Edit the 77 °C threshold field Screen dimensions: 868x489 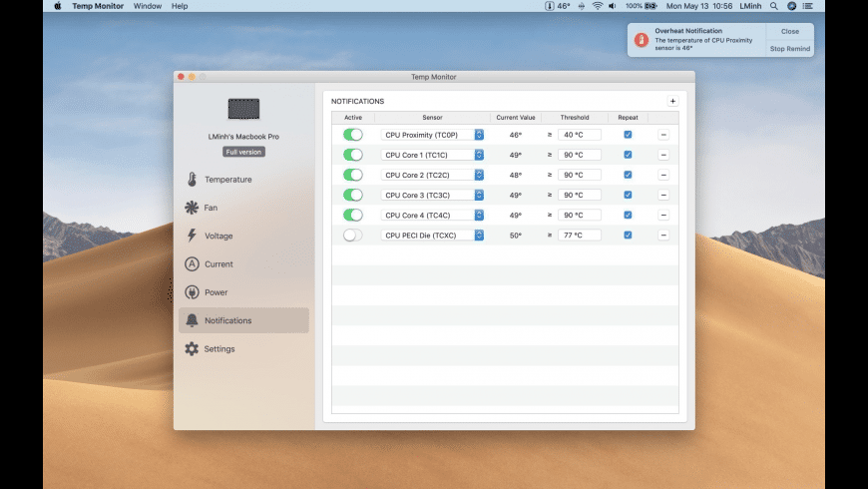pos(580,236)
